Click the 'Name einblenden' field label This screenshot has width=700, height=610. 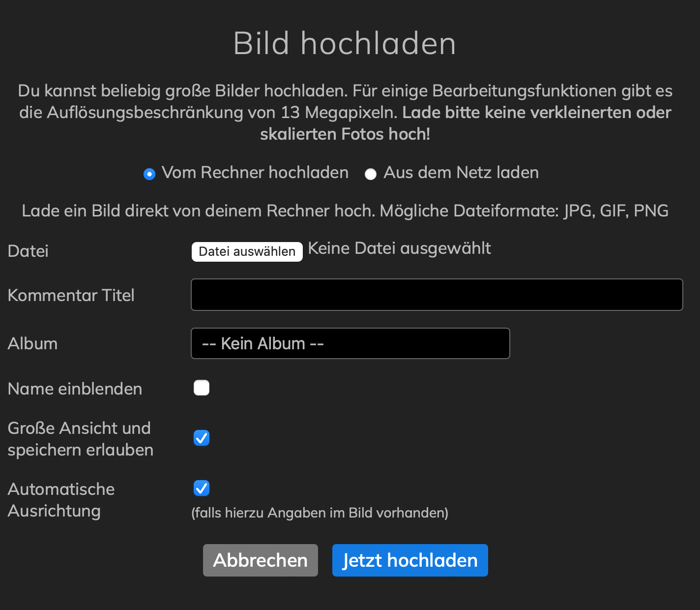(75, 389)
